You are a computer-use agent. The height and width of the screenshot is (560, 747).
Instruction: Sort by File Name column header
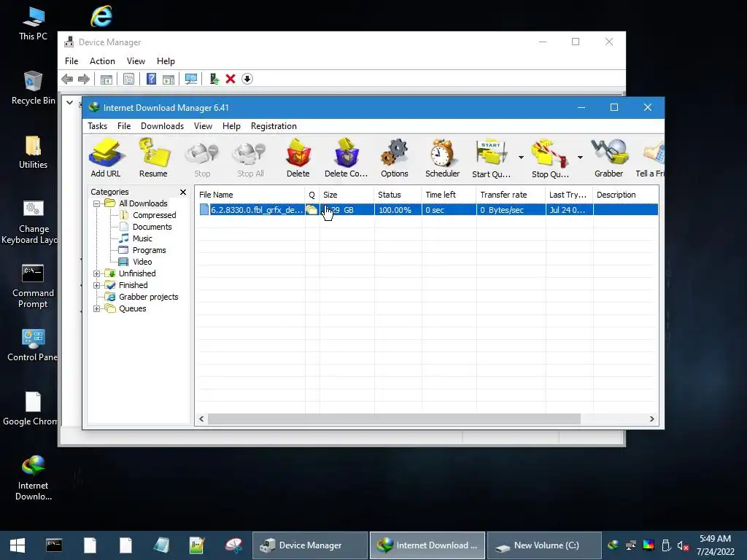tap(251, 195)
